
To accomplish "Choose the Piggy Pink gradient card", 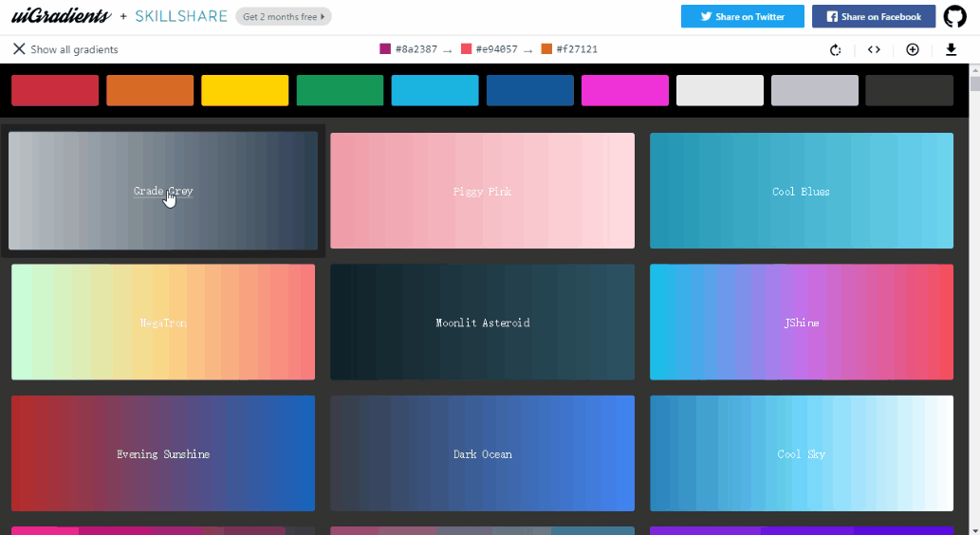I will [483, 191].
